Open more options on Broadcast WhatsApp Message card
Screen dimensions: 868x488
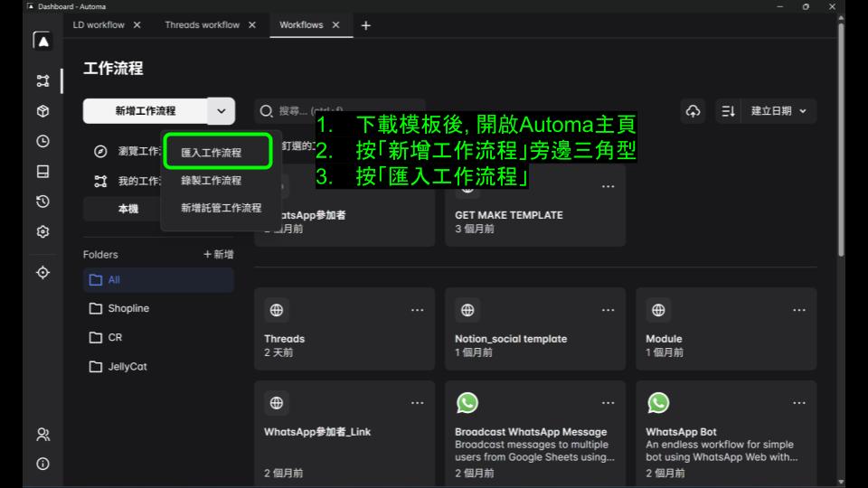pos(608,403)
